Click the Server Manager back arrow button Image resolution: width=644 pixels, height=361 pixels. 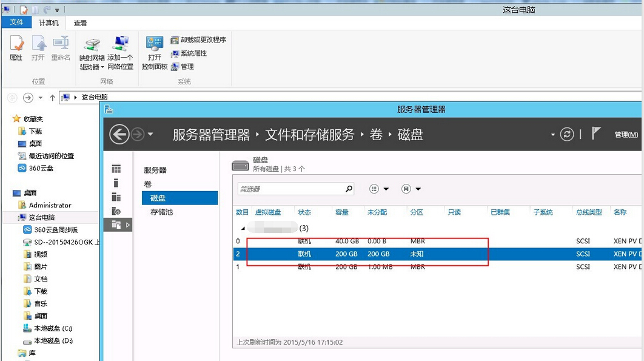tap(119, 134)
